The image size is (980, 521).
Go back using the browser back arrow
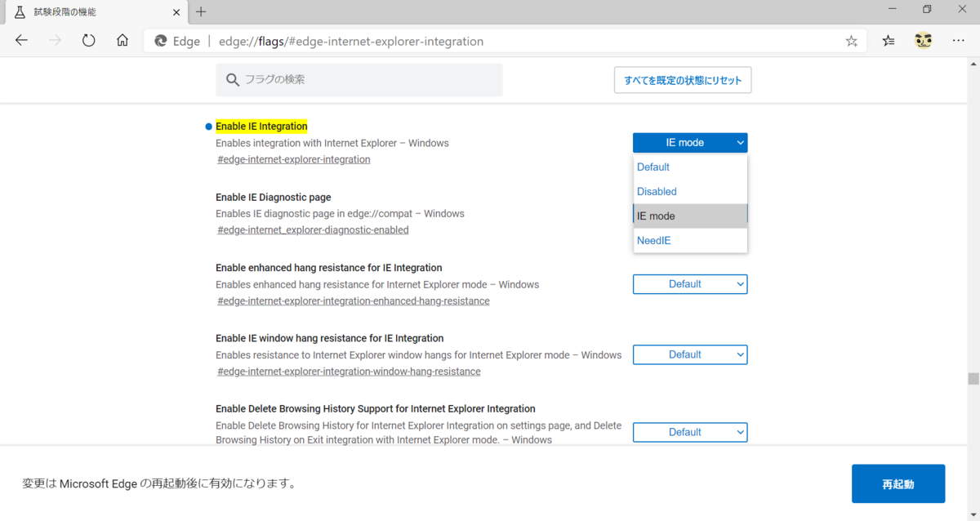point(21,41)
